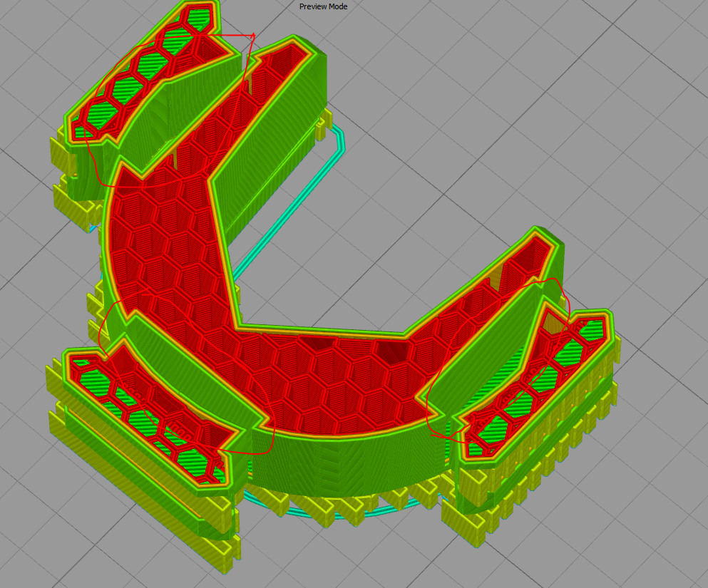
Task: Click the Preview Mode label
Action: [323, 6]
